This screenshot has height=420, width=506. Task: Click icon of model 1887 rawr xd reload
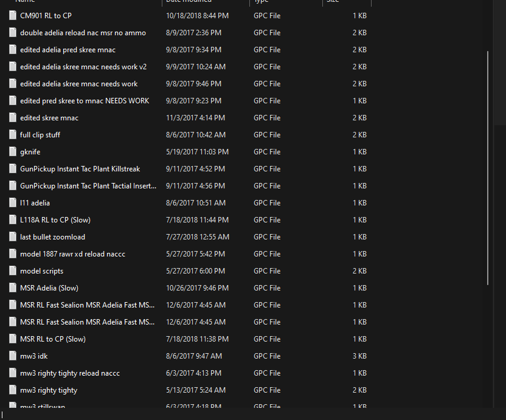point(13,254)
